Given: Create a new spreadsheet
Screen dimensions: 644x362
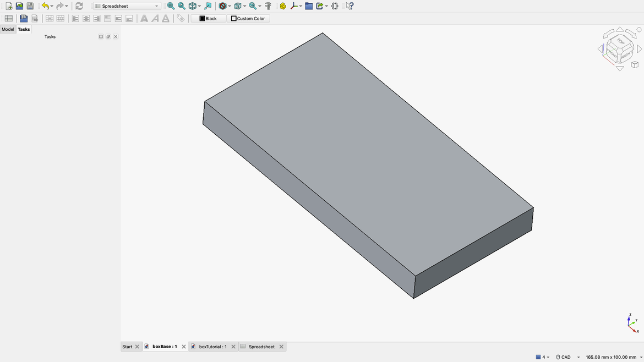Looking at the screenshot, I should [x=9, y=18].
